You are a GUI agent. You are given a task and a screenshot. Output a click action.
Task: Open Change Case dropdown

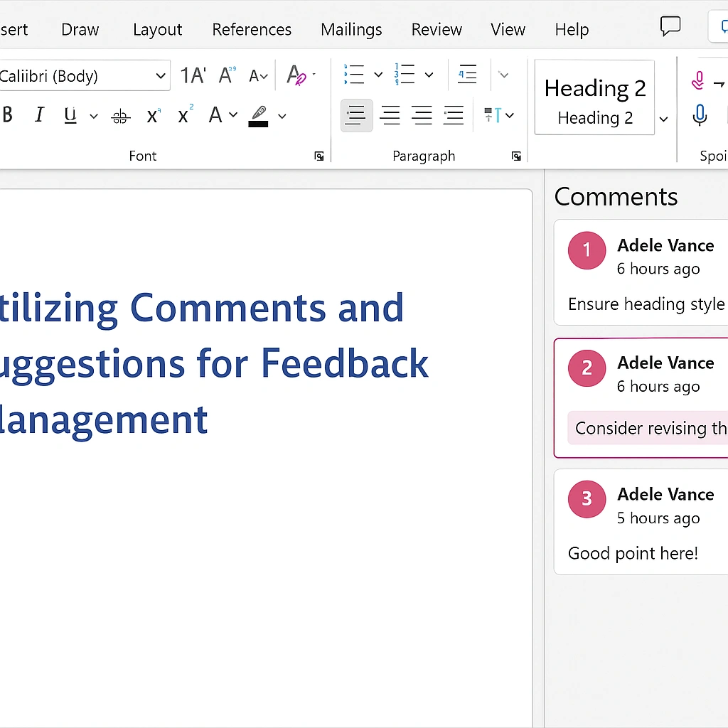(258, 75)
